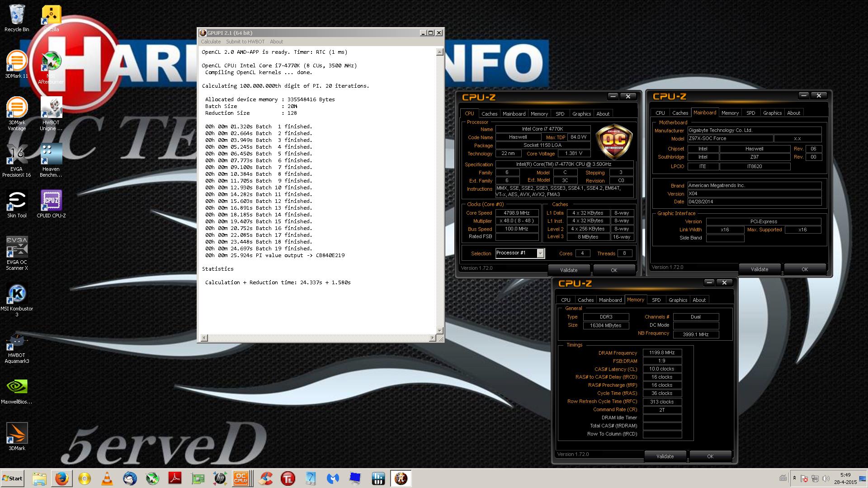Viewport: 868px width, 488px height.
Task: Open the Graphics tab in the CPU-Z mainboard window
Action: coord(772,113)
